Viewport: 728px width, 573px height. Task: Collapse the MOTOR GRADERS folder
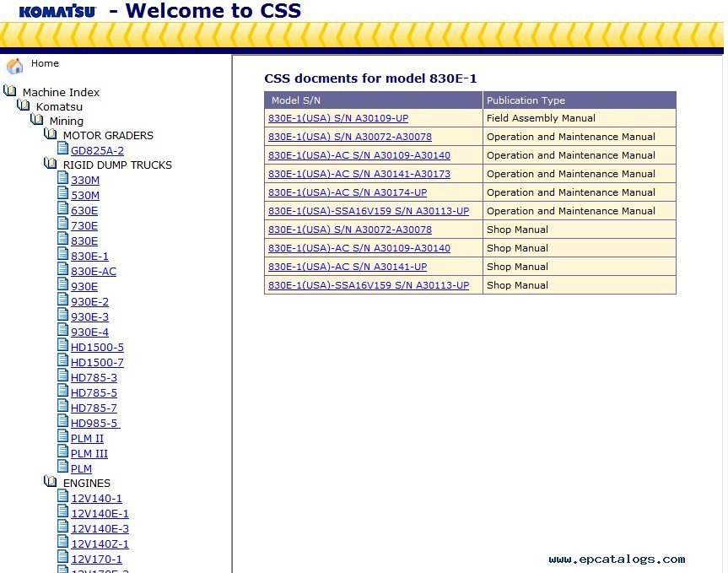coord(51,133)
